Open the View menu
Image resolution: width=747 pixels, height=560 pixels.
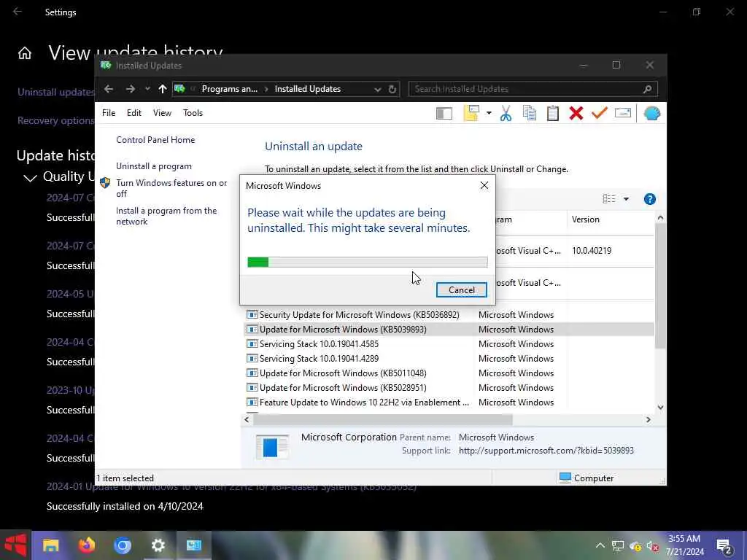pos(162,113)
